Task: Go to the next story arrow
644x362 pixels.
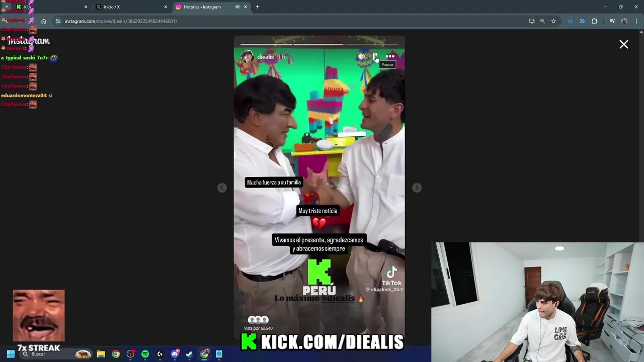Action: [417, 188]
